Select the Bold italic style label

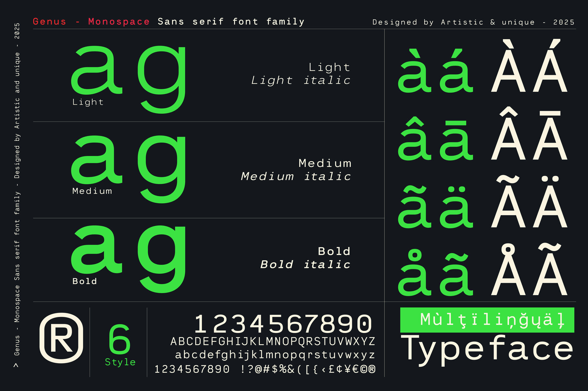pos(305,264)
